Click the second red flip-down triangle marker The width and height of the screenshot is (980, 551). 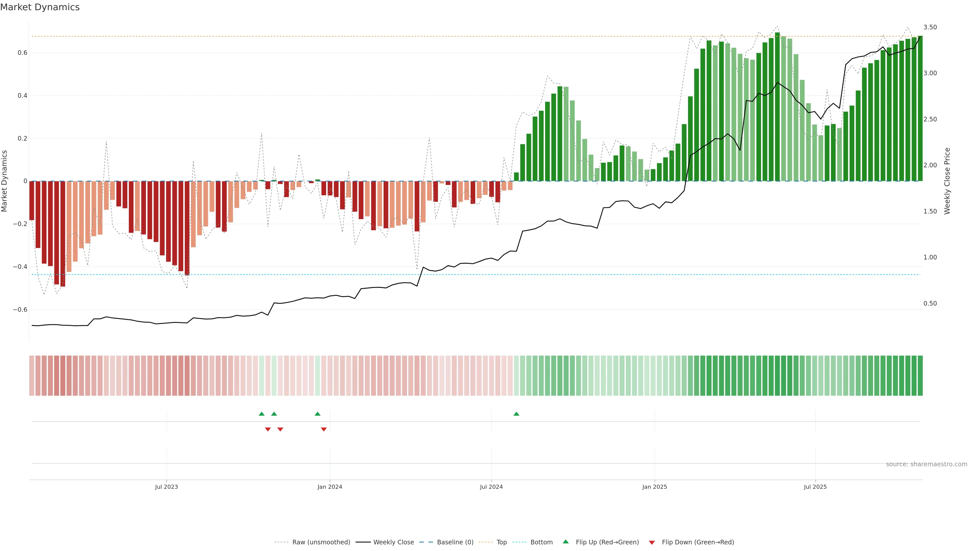coord(280,429)
